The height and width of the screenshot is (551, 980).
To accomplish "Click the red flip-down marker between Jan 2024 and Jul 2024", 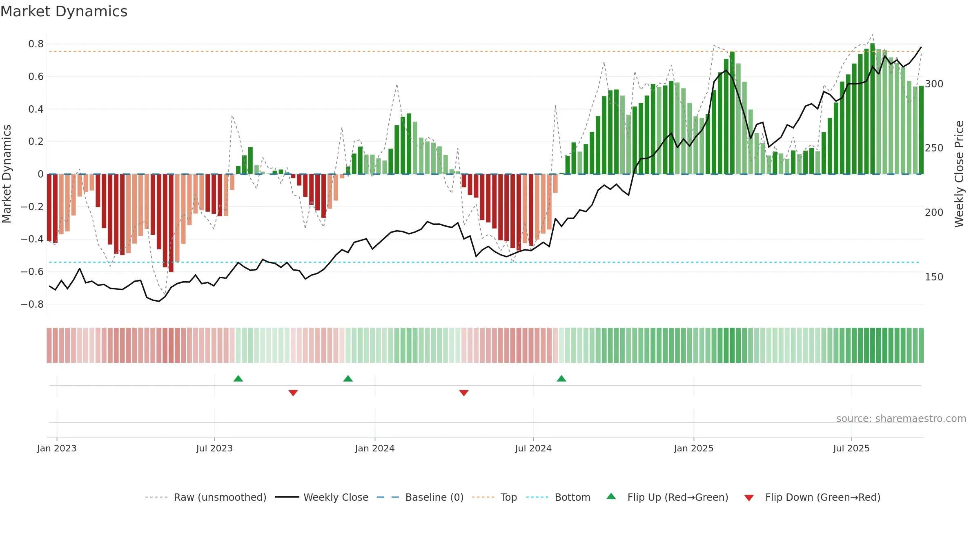I will 464,393.
